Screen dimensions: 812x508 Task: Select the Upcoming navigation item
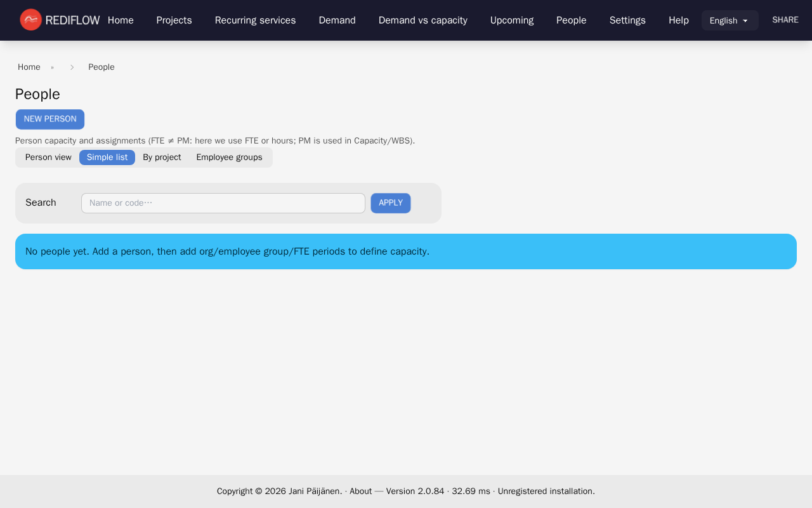(511, 20)
